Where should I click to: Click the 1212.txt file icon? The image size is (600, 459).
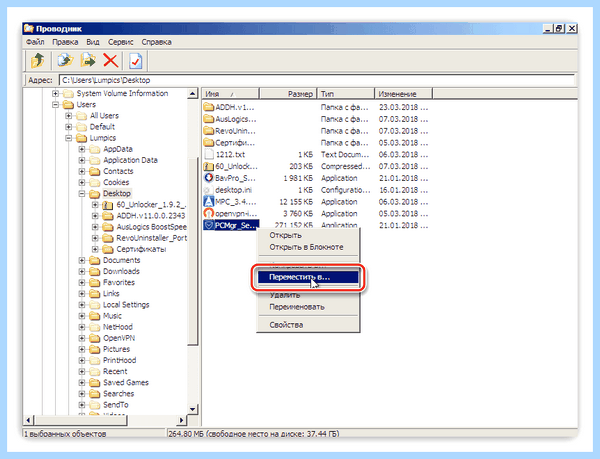[209, 155]
